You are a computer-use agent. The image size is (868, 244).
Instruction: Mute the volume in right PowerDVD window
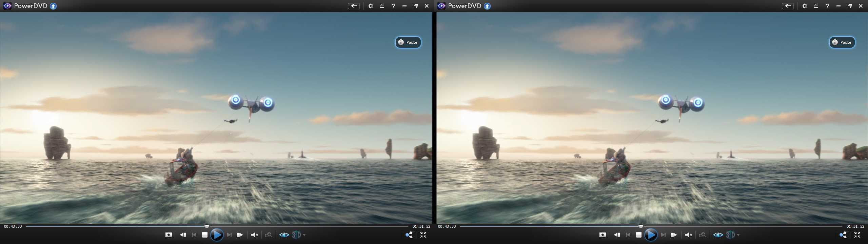tap(688, 235)
